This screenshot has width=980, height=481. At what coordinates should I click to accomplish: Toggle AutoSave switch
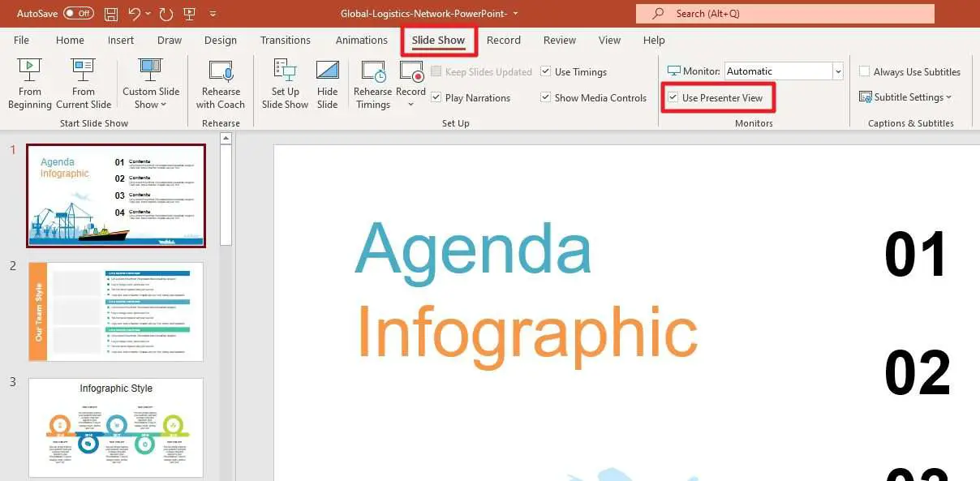pyautogui.click(x=79, y=14)
